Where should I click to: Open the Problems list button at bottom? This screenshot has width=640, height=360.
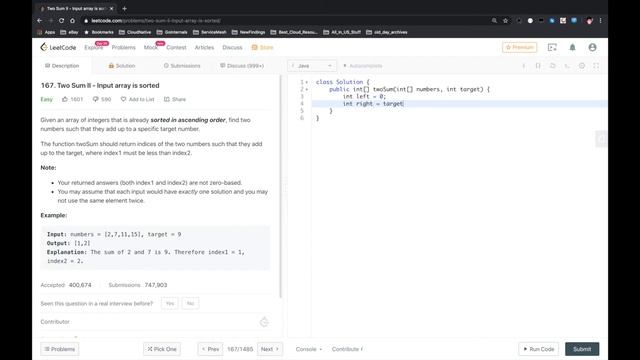coord(60,349)
